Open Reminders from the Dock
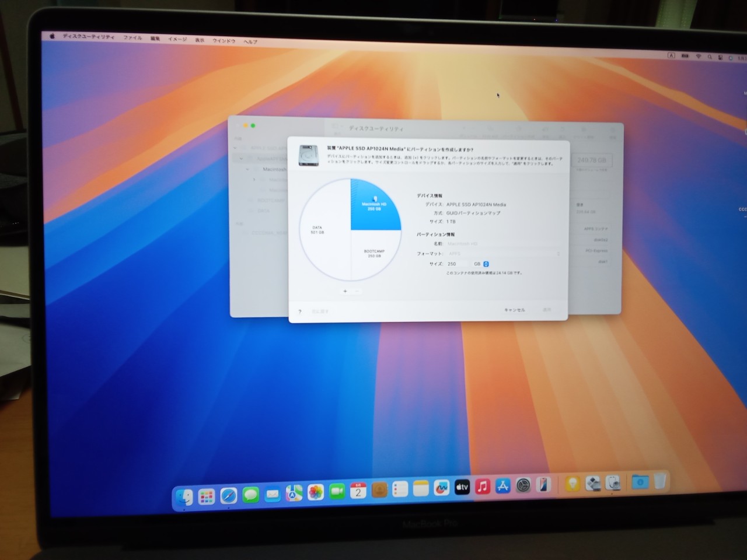Image resolution: width=747 pixels, height=560 pixels. point(400,489)
